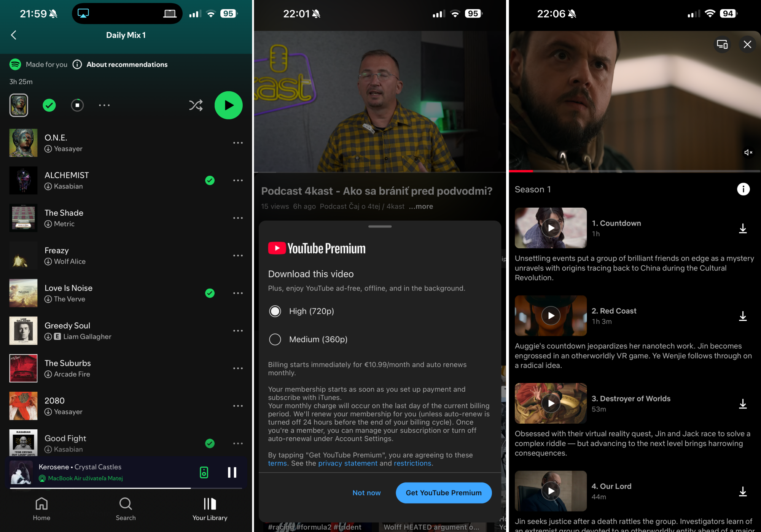Download episode 1 Countdown
Image resolution: width=761 pixels, height=532 pixels.
coord(743,228)
